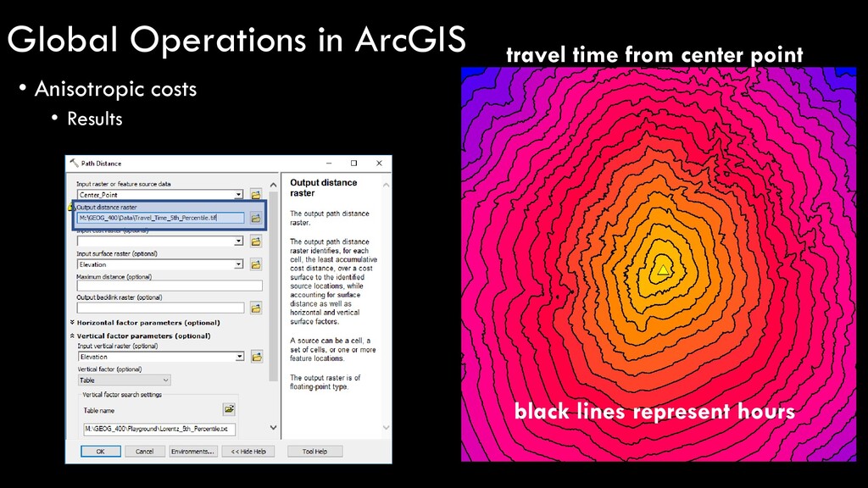Viewport: 868px width, 488px height.
Task: Open the Vertical factor Table dropdown
Action: click(124, 380)
